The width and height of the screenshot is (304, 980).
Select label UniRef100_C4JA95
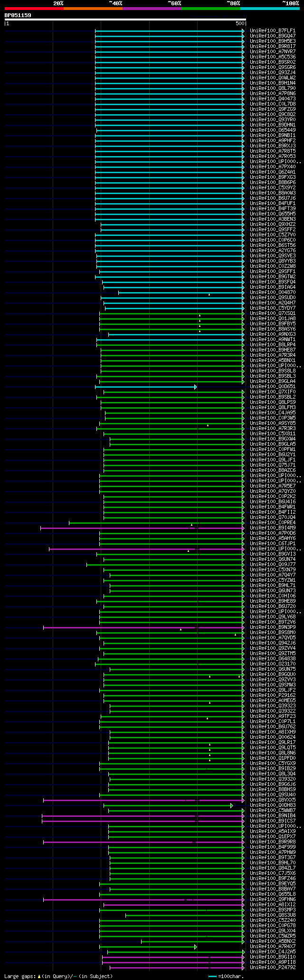[273, 413]
